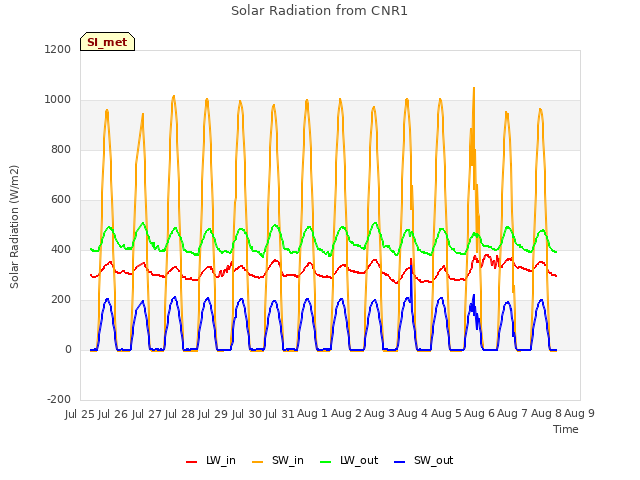The image size is (640, 480).
Task: Click the orange SW_in legend swatch
Action: click(258, 462)
